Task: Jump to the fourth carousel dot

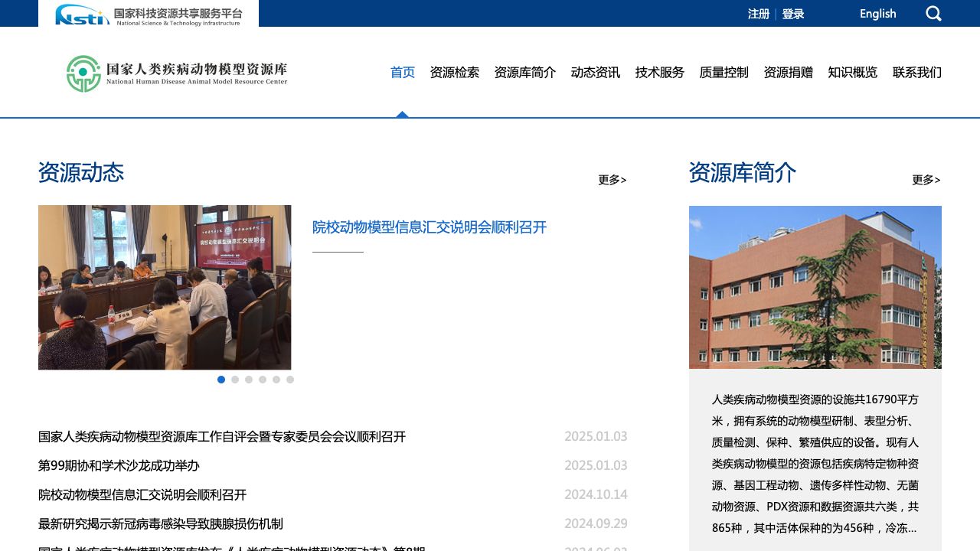Action: (263, 380)
